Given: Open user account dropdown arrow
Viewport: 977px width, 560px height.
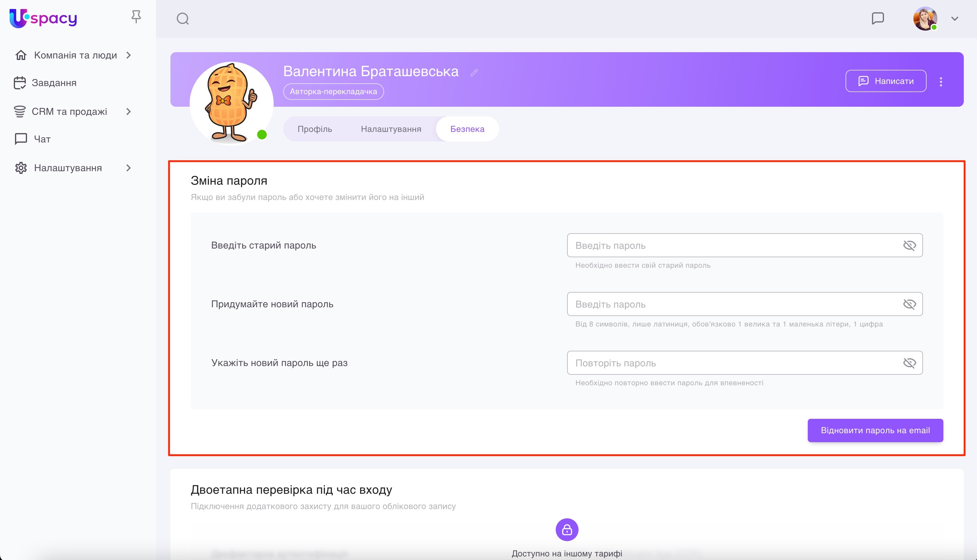Looking at the screenshot, I should (x=955, y=19).
